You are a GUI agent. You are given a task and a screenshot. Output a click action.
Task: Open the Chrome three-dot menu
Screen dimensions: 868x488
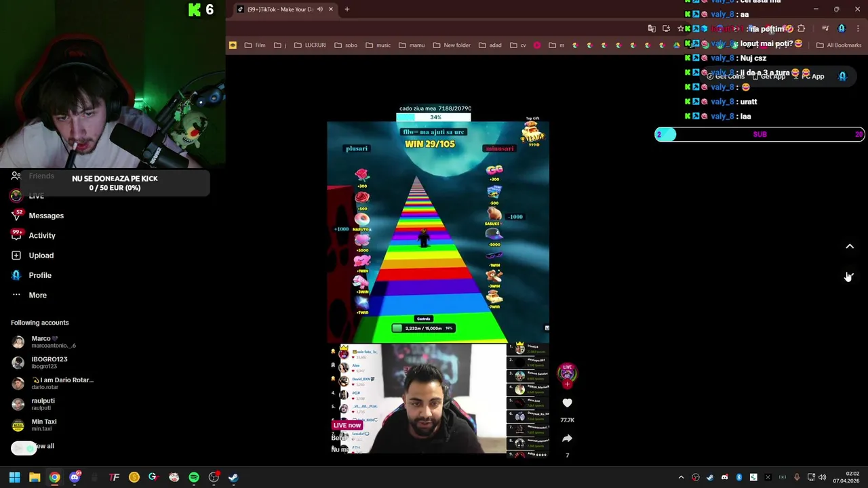857,28
